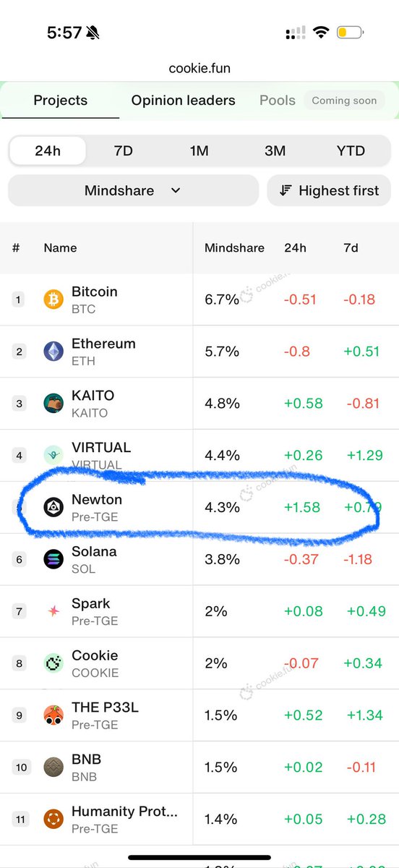Choose the YTD time range

coord(351,151)
